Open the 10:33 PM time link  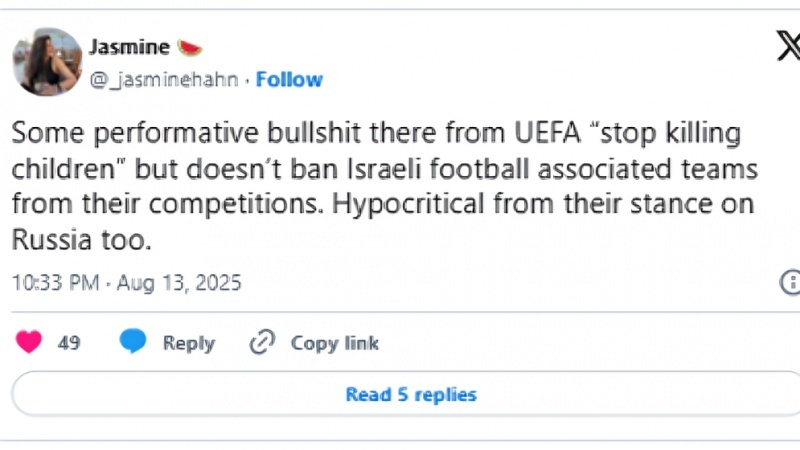tap(55, 283)
